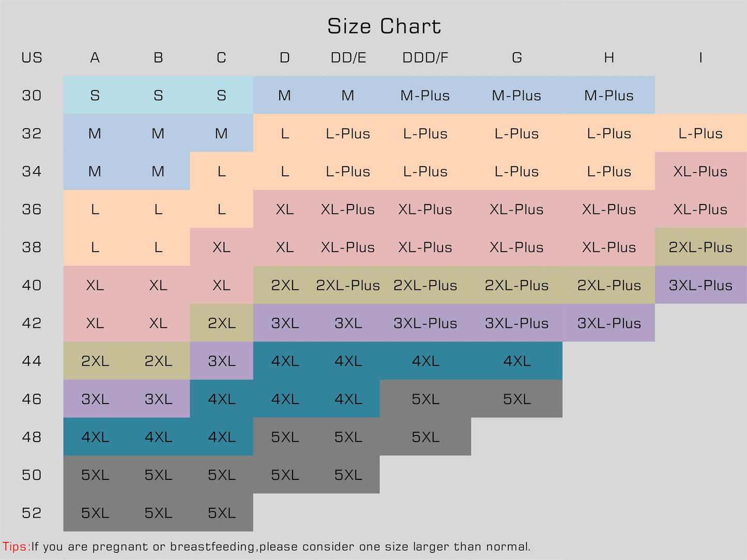Screen dimensions: 747x560
Task: Click the Size Chart title text
Action: [384, 26]
